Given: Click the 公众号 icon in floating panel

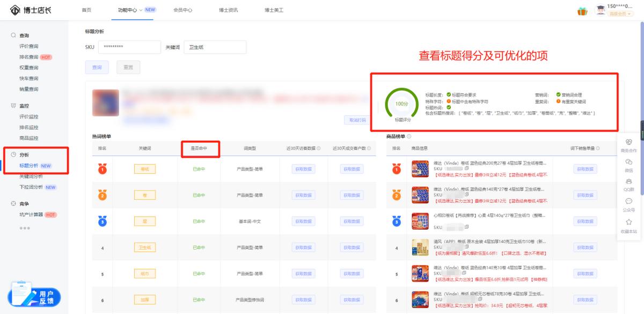Looking at the screenshot, I should point(629,201).
